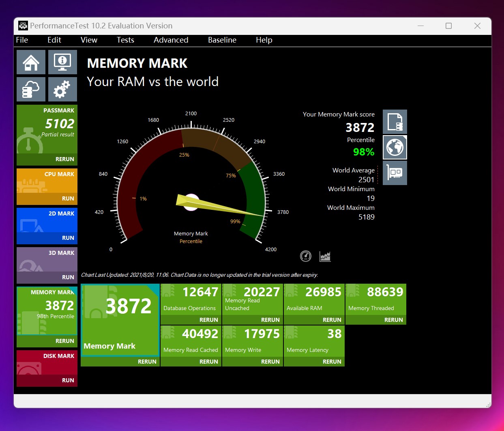Rerun the Memory Latency test

(332, 362)
